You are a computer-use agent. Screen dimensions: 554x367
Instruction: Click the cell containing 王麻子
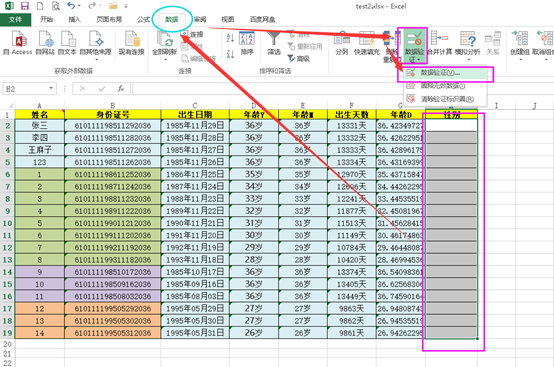[x=40, y=150]
